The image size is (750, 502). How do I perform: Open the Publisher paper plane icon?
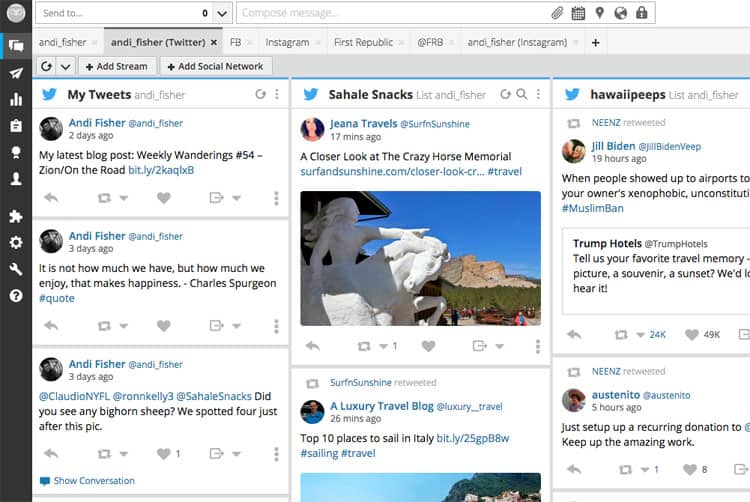[x=16, y=73]
